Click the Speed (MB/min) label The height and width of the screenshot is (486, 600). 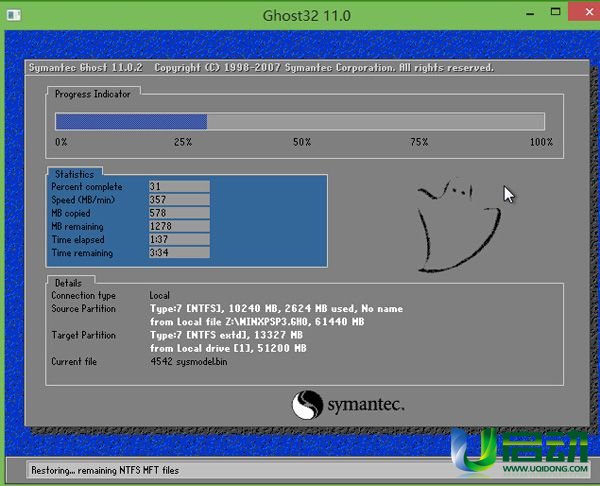pyautogui.click(x=83, y=200)
